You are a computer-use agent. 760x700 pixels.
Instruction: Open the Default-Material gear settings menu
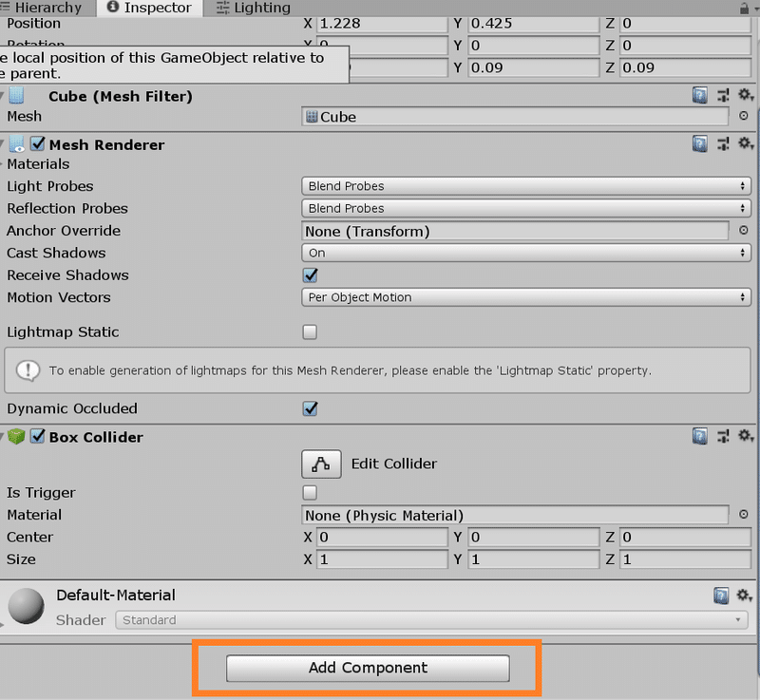tap(746, 595)
